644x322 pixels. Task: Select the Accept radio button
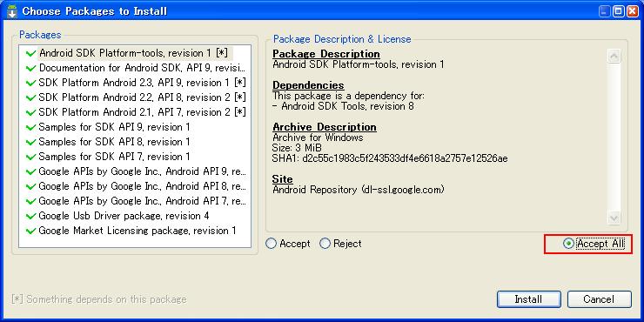click(271, 244)
